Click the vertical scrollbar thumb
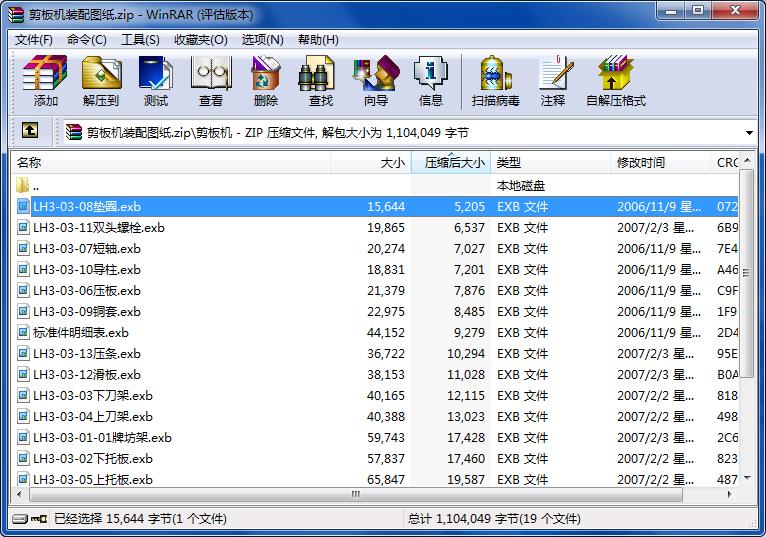The height and width of the screenshot is (537, 766). pyautogui.click(x=746, y=273)
